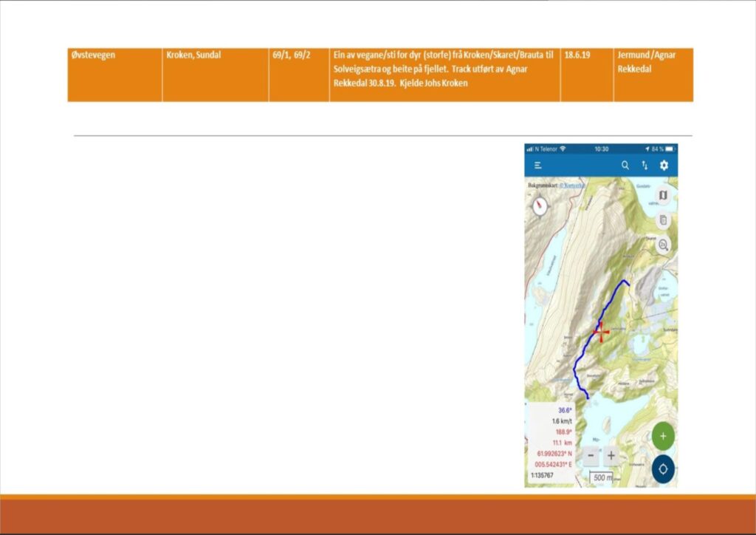This screenshot has height=535, width=756.
Task: Open settings via the gear icon
Action: click(x=664, y=166)
